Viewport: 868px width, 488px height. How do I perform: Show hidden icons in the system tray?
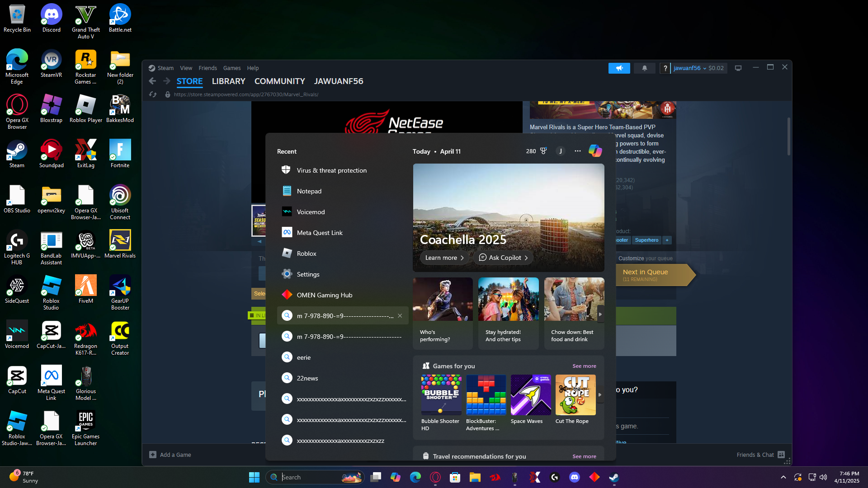[783, 477]
